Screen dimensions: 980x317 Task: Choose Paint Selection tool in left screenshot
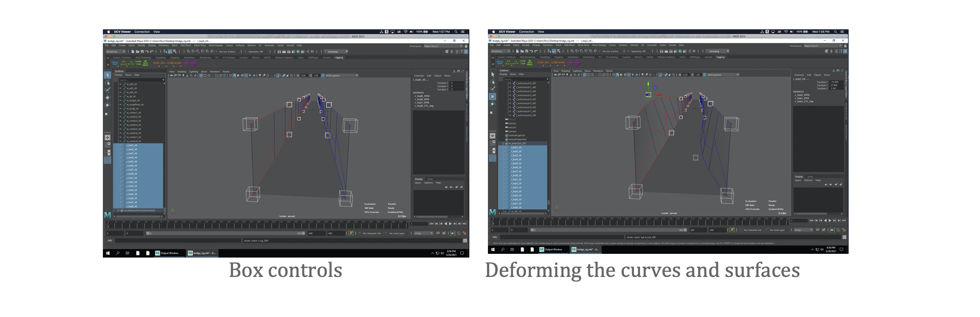point(107,90)
